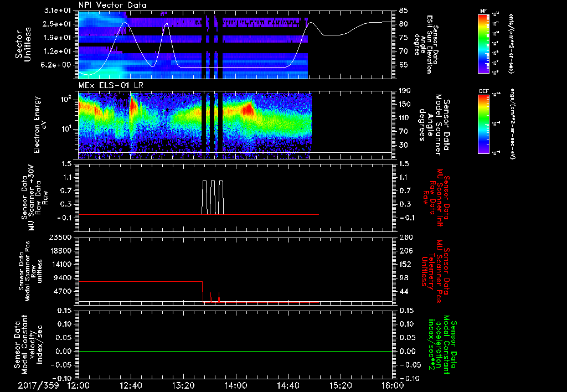Click the 12:40 time axis label

131,385
